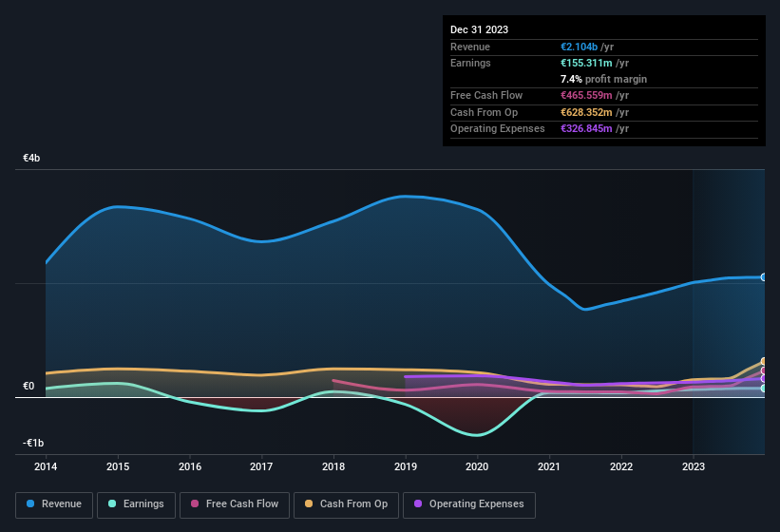Click the €0 y-axis label
Viewport: 780px width, 532px height.
tap(29, 386)
